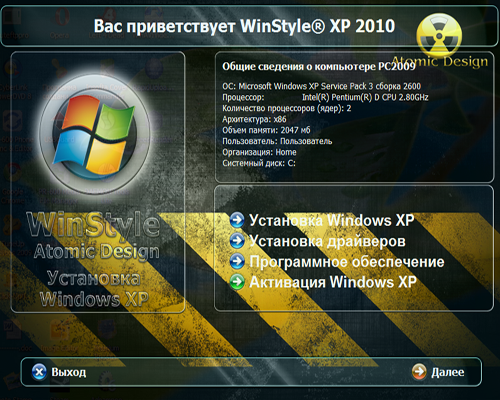The width and height of the screenshot is (500, 400).
Task: Click the round Windows logo orb
Action: 95,134
